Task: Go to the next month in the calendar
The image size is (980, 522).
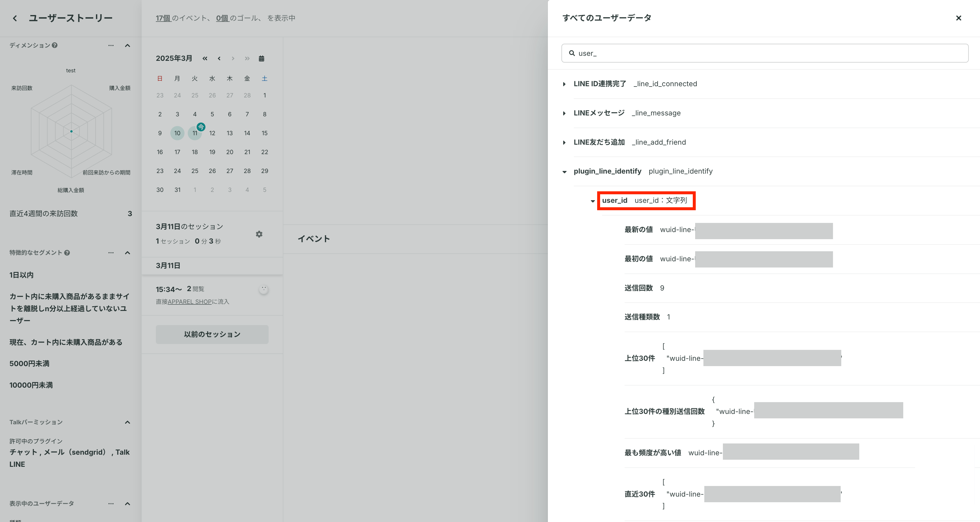Action: click(x=233, y=58)
